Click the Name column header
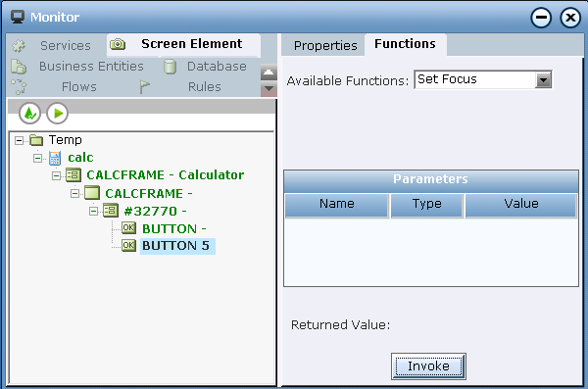This screenshot has width=588, height=389. pos(337,205)
